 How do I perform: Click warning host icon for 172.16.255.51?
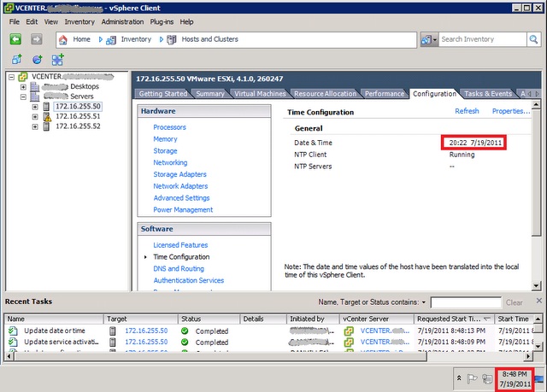pos(47,116)
